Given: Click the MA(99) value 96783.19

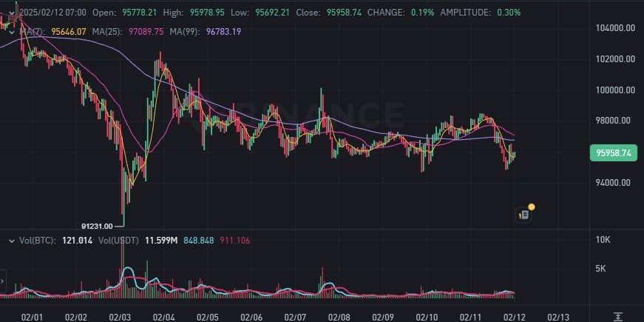Looking at the screenshot, I should tap(223, 32).
